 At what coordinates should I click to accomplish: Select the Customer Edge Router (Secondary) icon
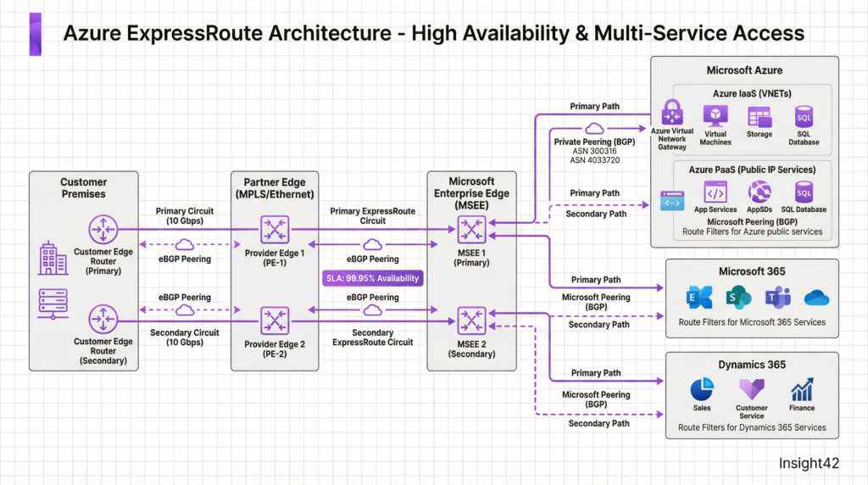point(103,319)
